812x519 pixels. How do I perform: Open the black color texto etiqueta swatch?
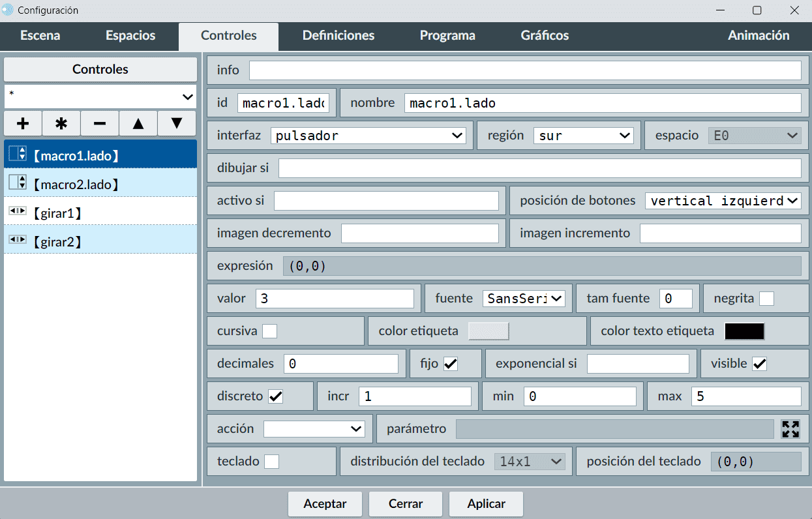coord(744,331)
